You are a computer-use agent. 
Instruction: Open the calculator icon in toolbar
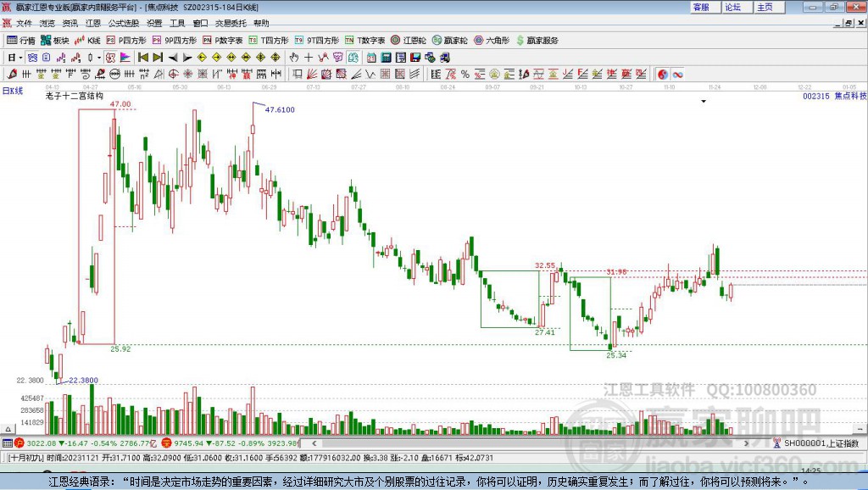tap(386, 57)
